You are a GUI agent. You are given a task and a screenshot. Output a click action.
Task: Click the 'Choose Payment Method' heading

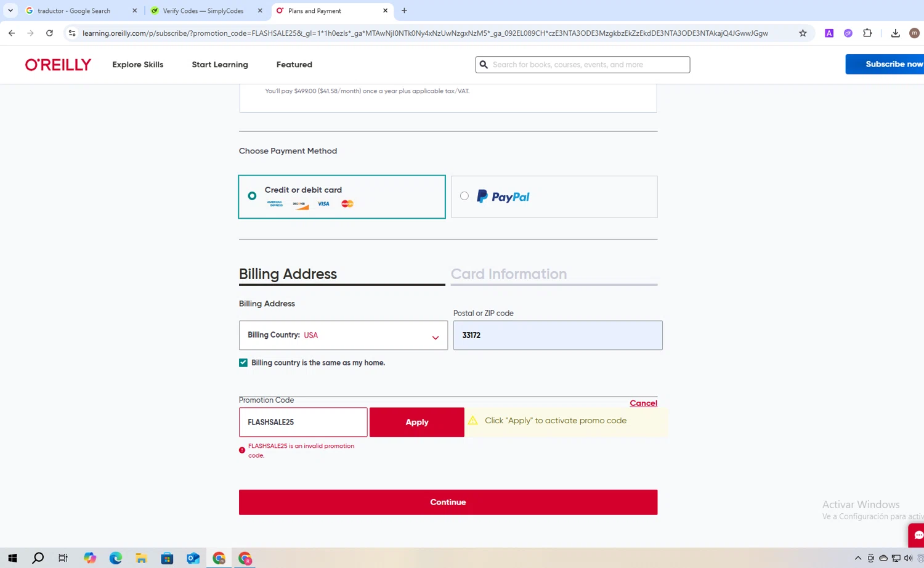(288, 151)
